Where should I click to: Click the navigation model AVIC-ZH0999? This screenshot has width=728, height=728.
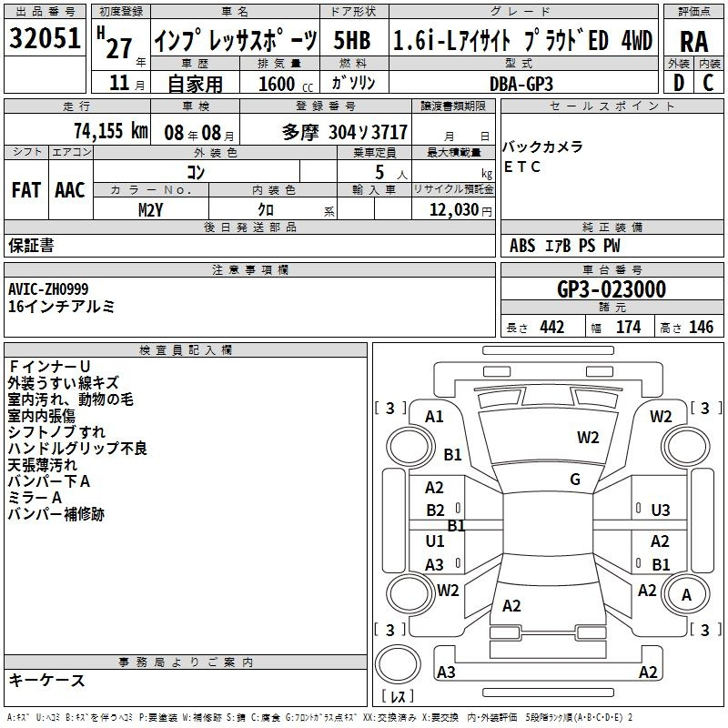(48, 289)
